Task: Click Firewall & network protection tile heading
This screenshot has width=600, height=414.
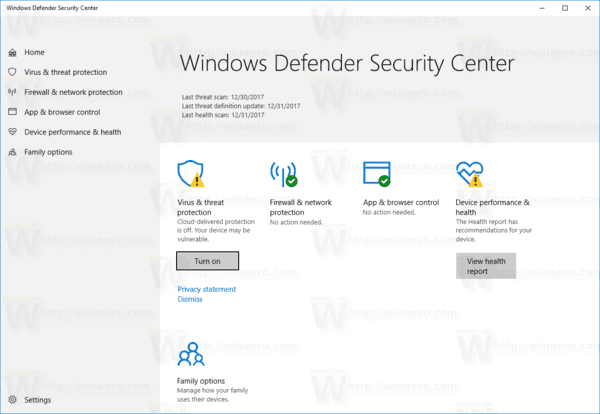Action: pyautogui.click(x=301, y=207)
